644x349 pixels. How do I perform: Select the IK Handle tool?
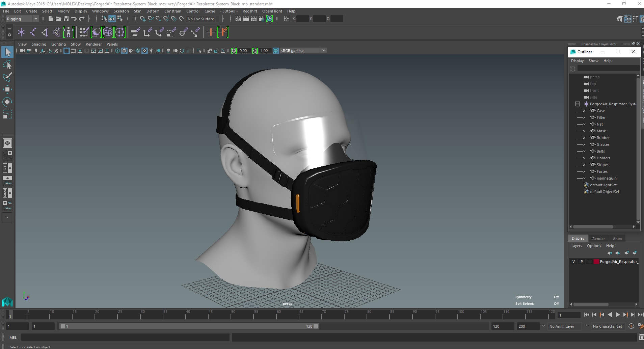pyautogui.click(x=45, y=32)
